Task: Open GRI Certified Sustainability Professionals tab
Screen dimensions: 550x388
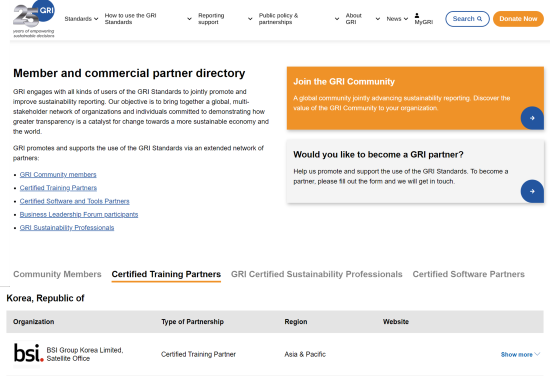Action: point(316,274)
